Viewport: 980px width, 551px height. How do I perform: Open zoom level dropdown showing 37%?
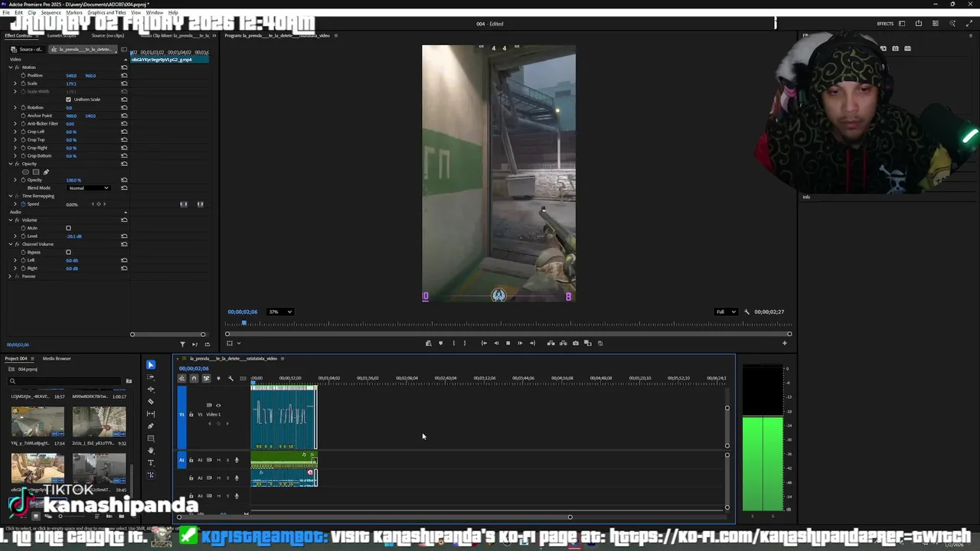click(280, 311)
